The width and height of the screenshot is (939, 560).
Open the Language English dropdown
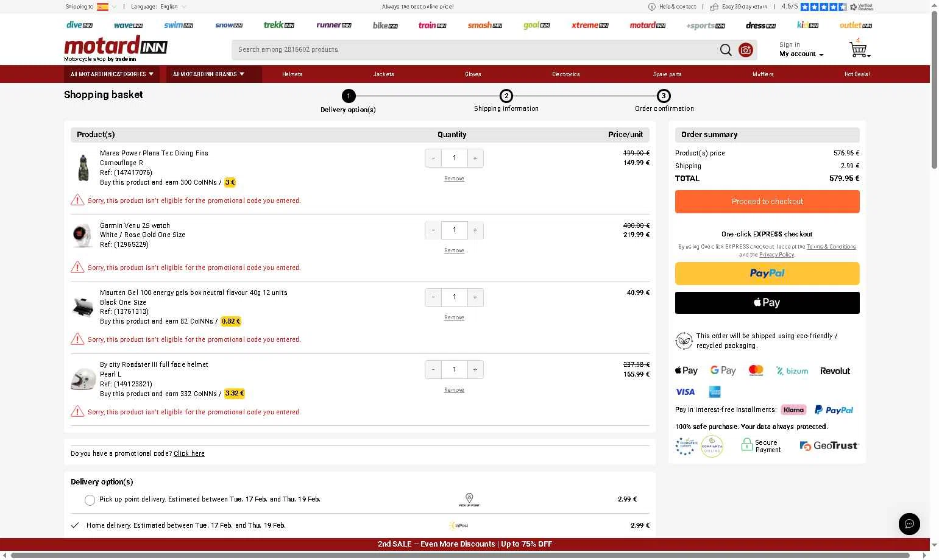click(159, 7)
